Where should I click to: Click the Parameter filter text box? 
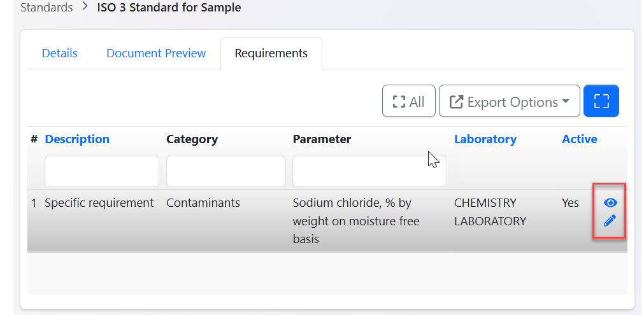(x=369, y=171)
